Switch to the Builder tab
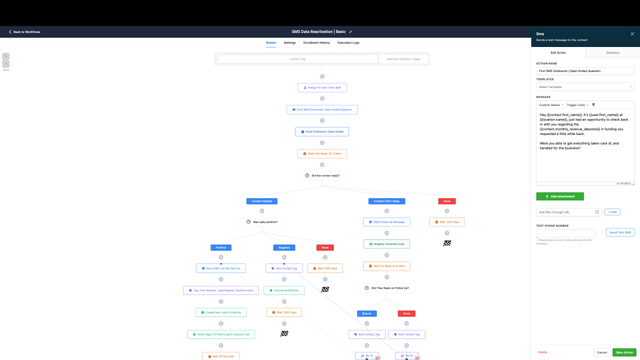This screenshot has width=640, height=360. tap(271, 43)
